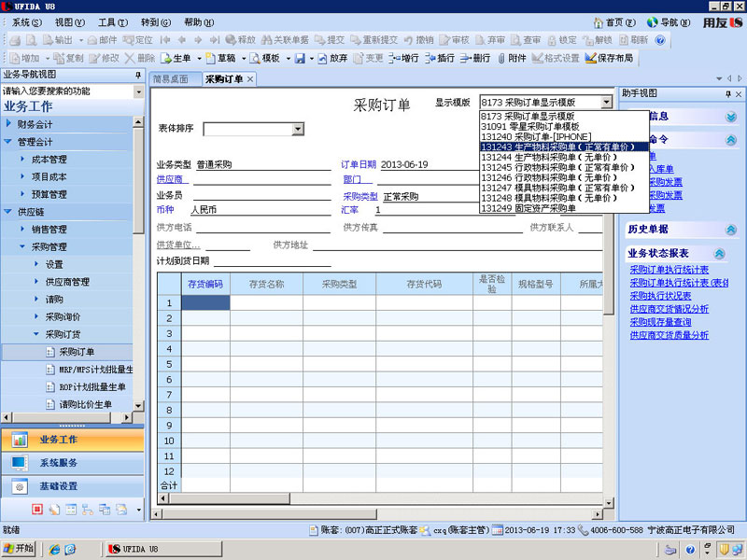
Task: Click 插行 insert row toolbar item
Action: coord(439,58)
